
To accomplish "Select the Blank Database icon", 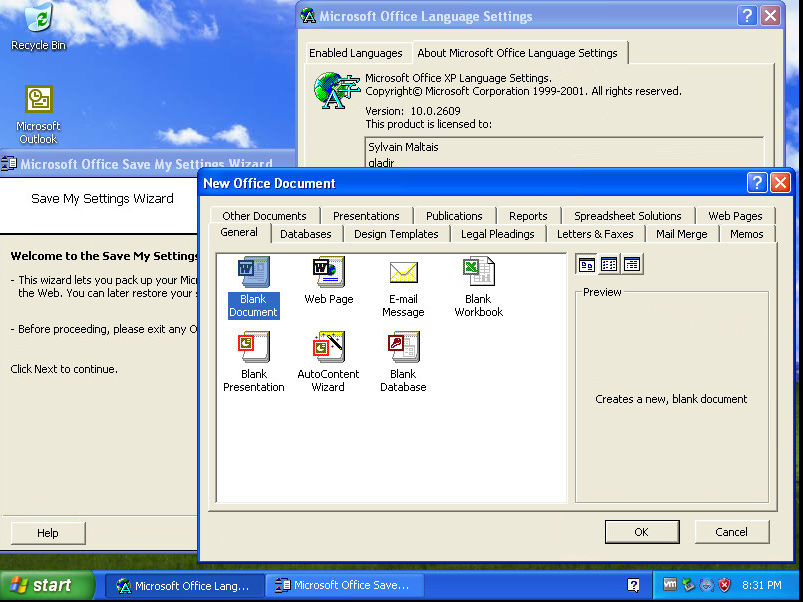I will 403,349.
